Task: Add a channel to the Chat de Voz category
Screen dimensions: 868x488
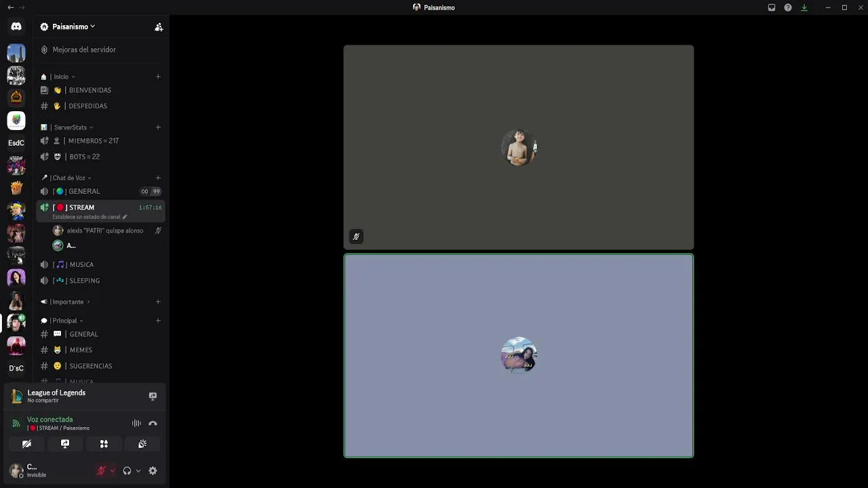Action: coord(158,178)
